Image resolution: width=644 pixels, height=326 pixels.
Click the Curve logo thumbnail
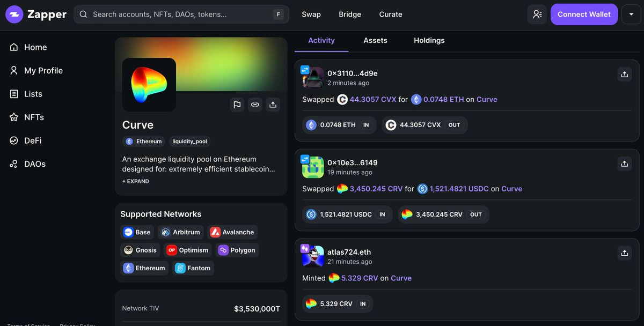pyautogui.click(x=149, y=85)
